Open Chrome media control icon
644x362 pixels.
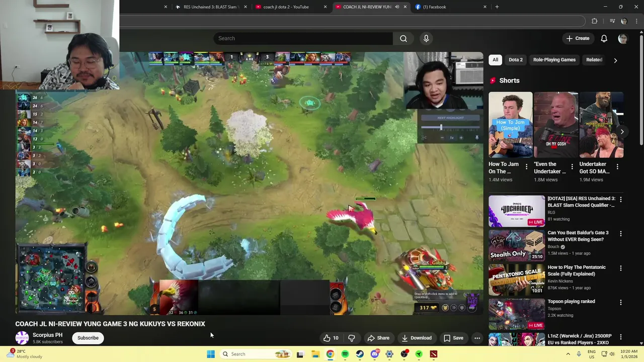(x=612, y=21)
